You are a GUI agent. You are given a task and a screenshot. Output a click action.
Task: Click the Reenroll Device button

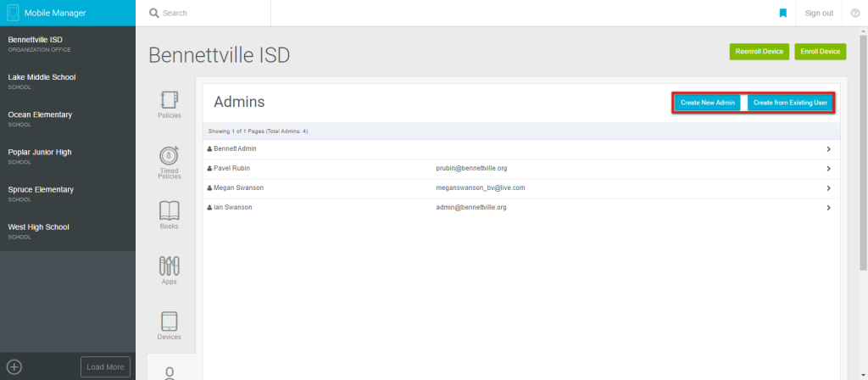pyautogui.click(x=759, y=52)
